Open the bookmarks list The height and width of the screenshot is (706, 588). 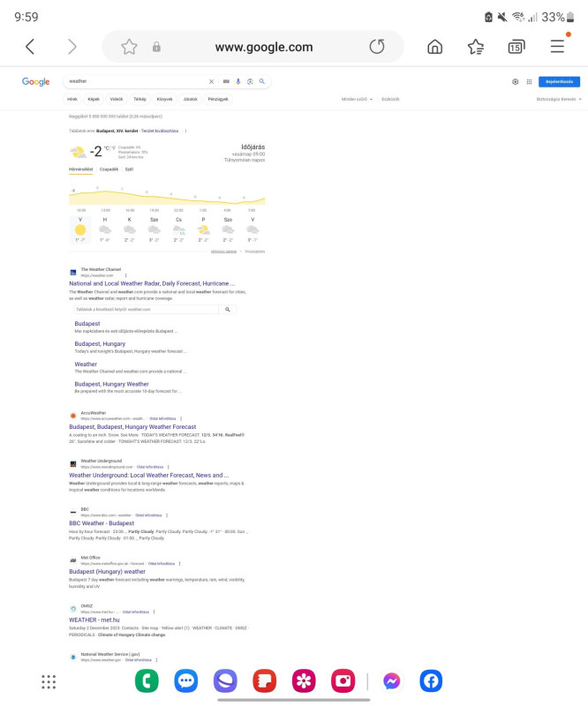[475, 47]
